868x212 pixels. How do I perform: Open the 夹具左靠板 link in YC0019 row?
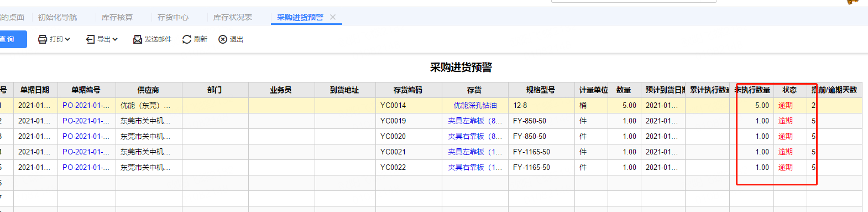[475, 121]
